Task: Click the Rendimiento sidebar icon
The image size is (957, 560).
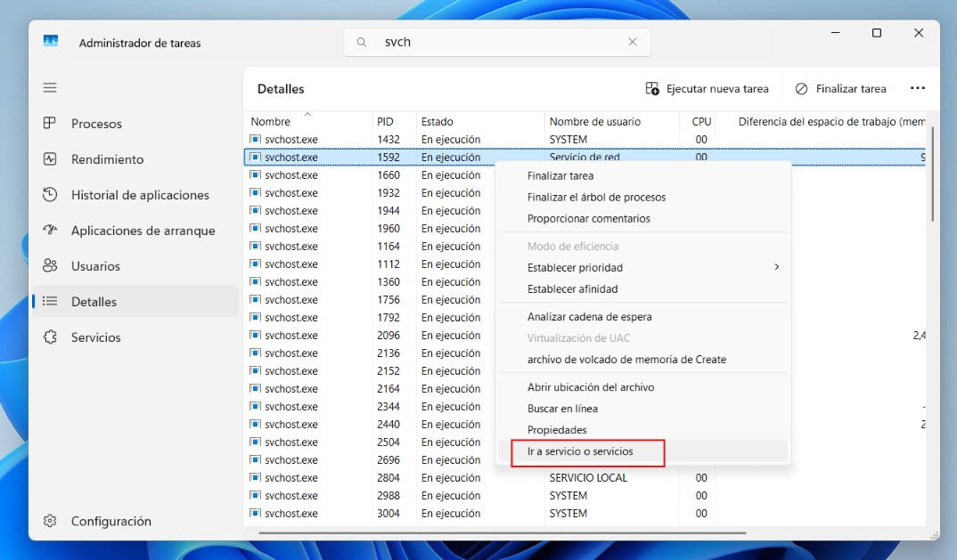Action: coord(50,159)
